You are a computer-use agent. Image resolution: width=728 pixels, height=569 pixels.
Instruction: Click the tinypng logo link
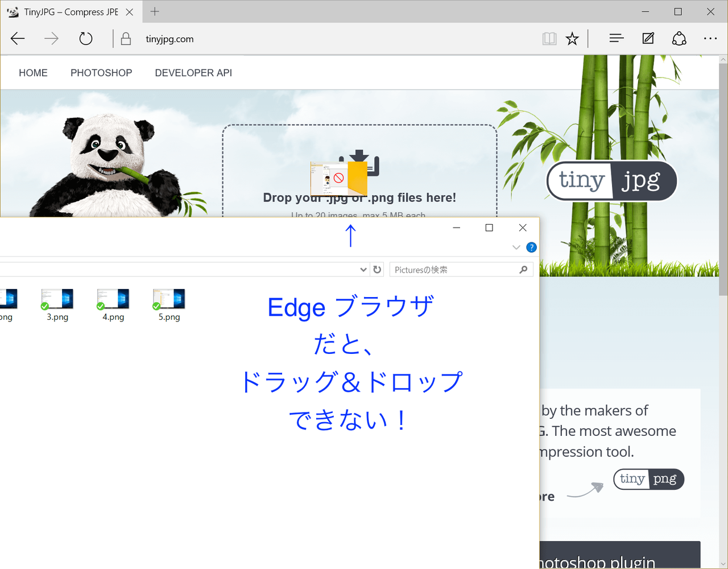click(x=648, y=479)
